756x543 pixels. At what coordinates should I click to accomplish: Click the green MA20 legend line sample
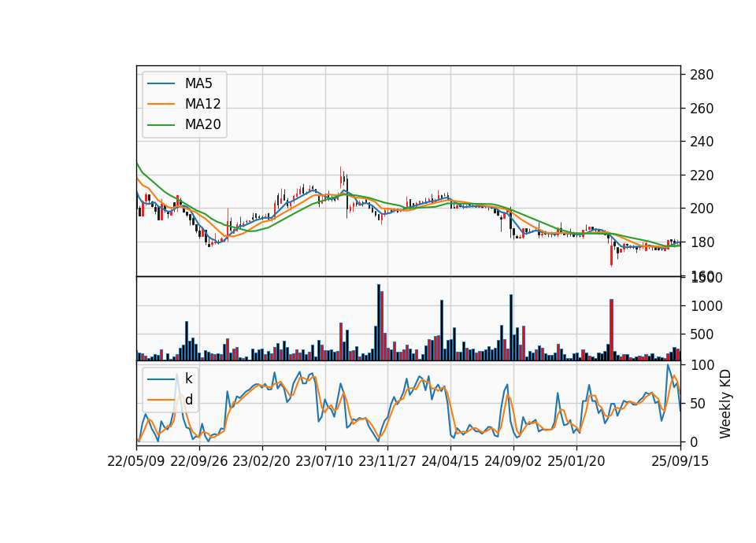coord(161,124)
